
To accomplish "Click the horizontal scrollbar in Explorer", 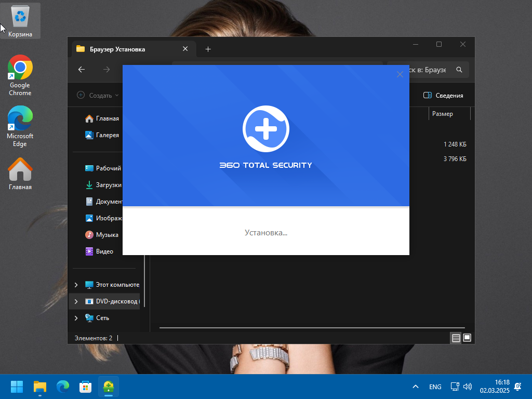I will (x=312, y=328).
